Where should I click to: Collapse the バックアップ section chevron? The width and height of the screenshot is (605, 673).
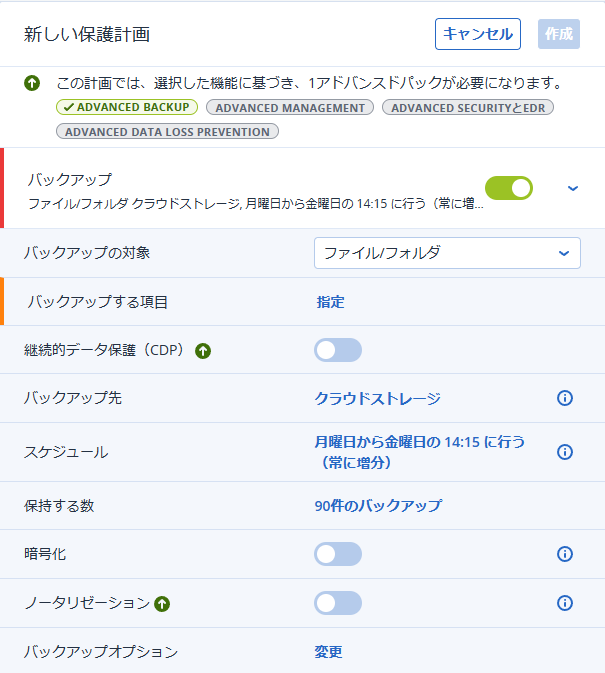573,188
